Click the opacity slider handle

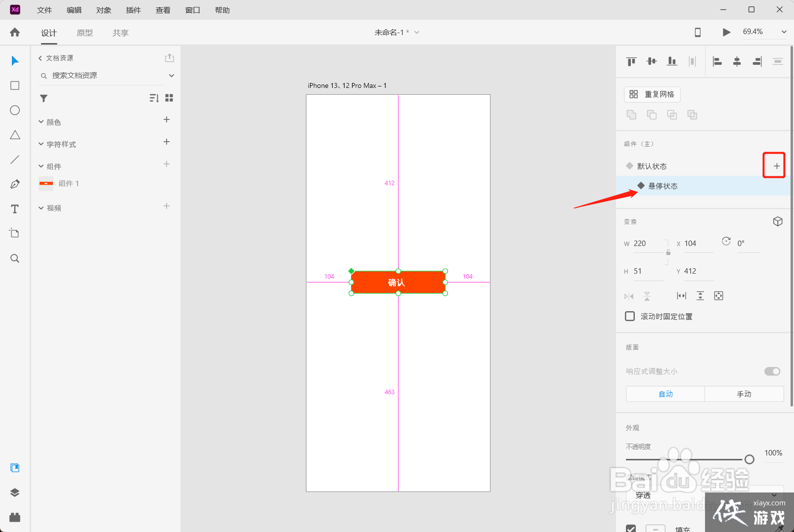click(x=750, y=459)
